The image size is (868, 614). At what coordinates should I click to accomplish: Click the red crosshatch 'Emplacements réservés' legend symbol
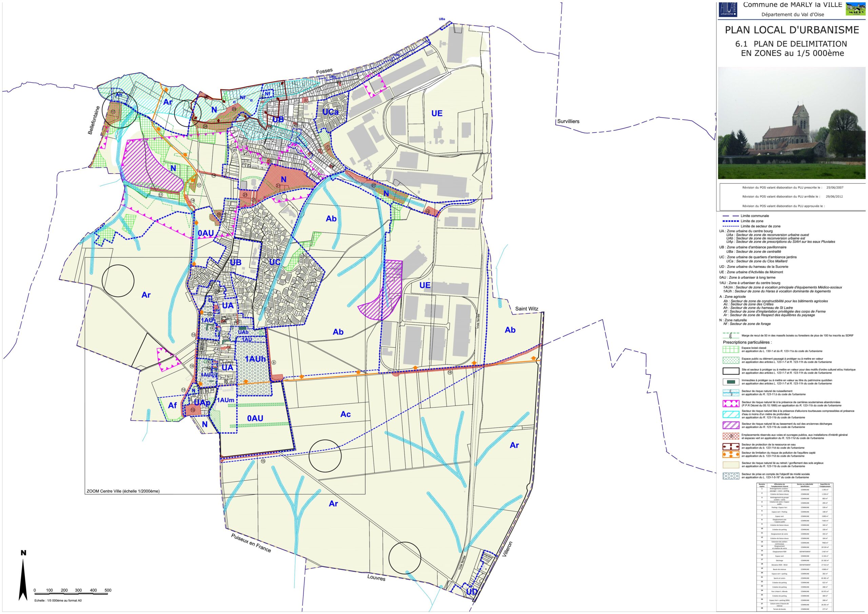pyautogui.click(x=730, y=436)
